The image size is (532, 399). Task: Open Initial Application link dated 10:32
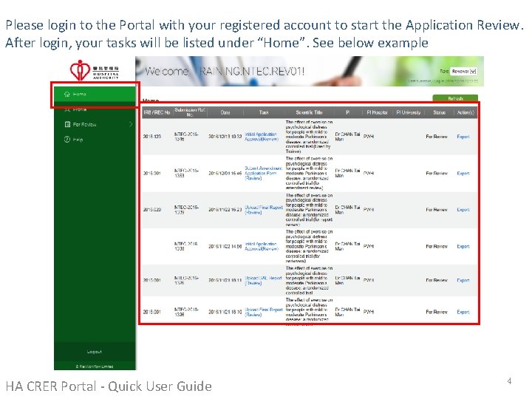(x=262, y=137)
